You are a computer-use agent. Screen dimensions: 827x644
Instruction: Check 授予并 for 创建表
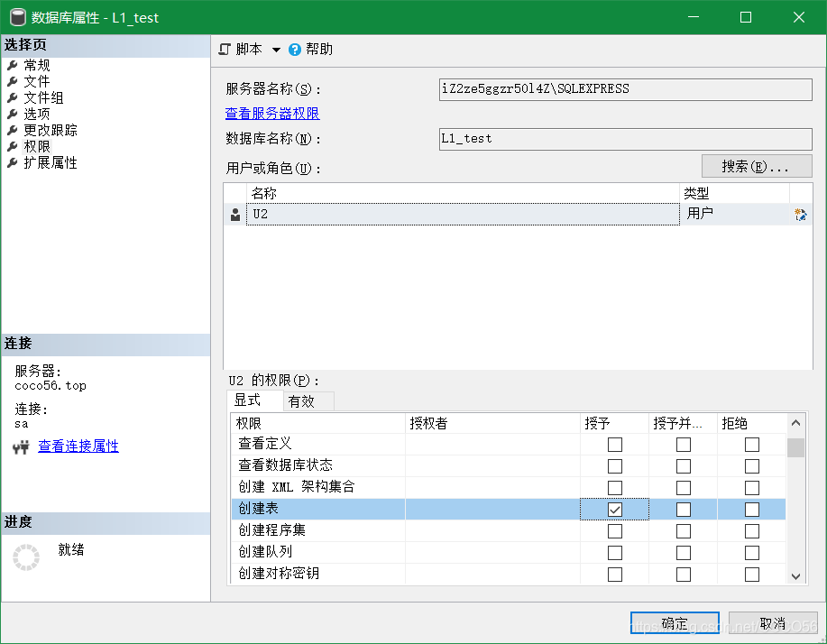tap(684, 510)
